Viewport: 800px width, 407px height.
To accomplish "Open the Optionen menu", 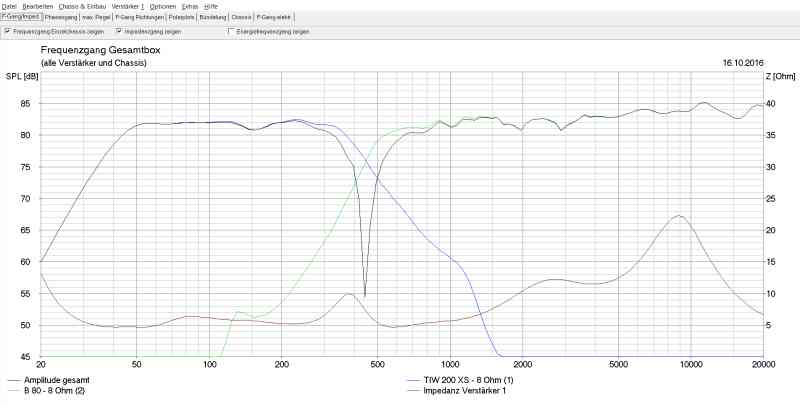I will pos(163,7).
